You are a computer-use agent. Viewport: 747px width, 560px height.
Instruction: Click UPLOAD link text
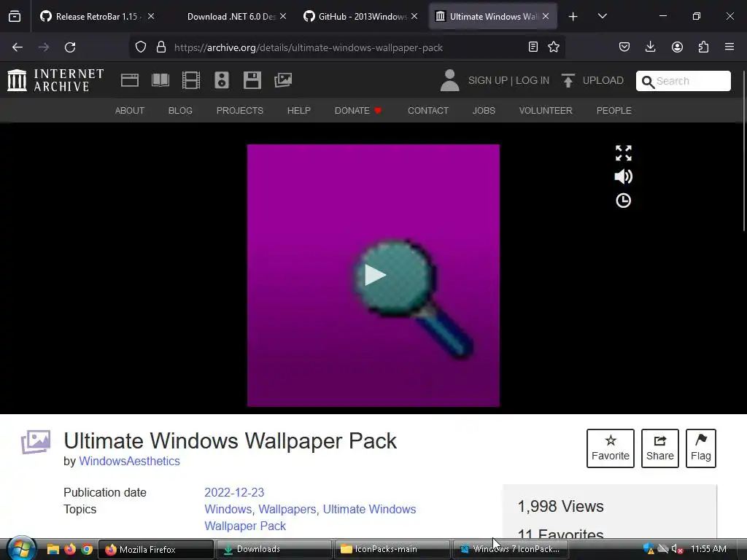tap(603, 80)
